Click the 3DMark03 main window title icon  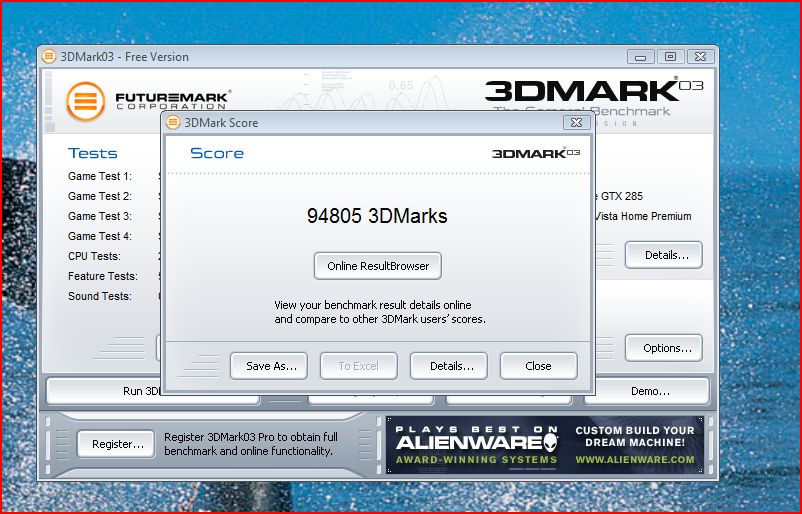pos(49,56)
